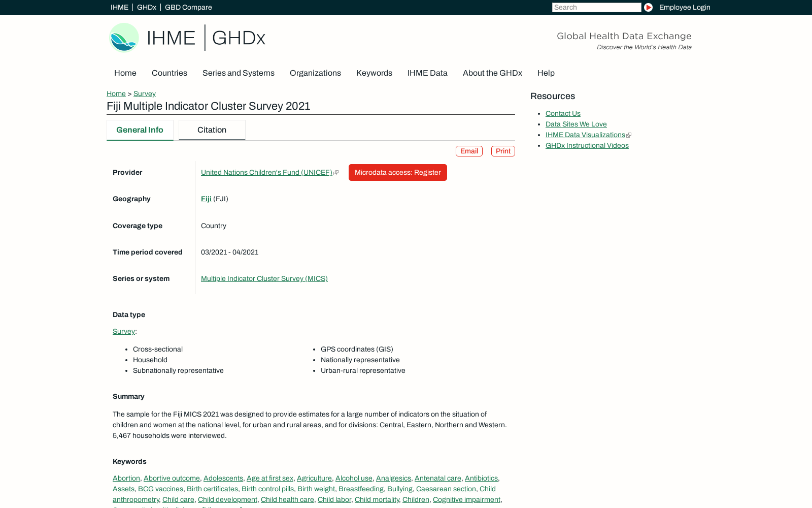The width and height of the screenshot is (812, 508).
Task: Click the Agriculture keyword link
Action: click(314, 478)
